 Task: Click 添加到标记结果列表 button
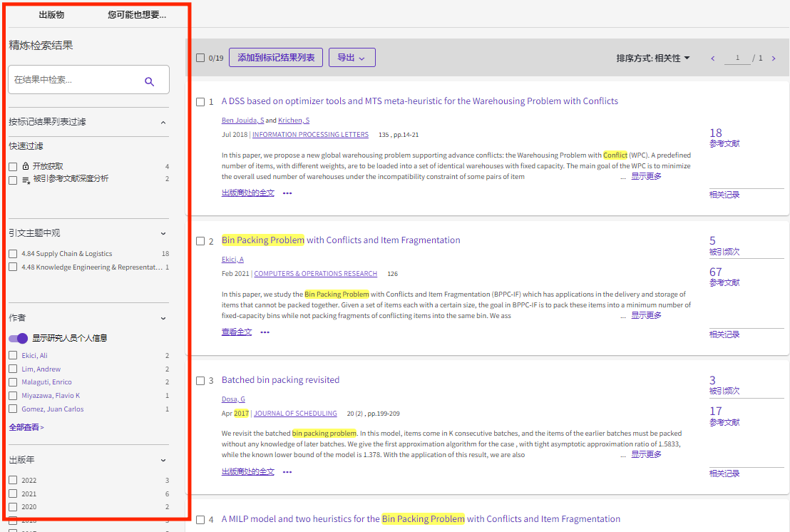coord(276,58)
